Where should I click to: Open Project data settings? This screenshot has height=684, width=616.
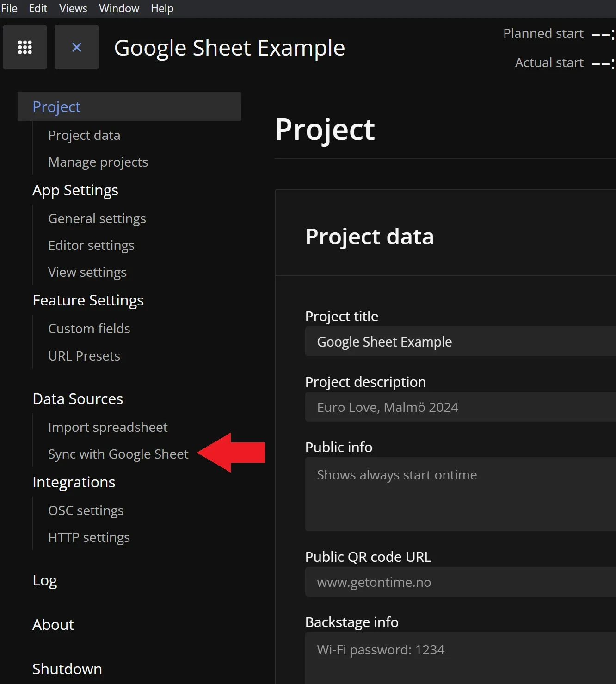tap(84, 135)
